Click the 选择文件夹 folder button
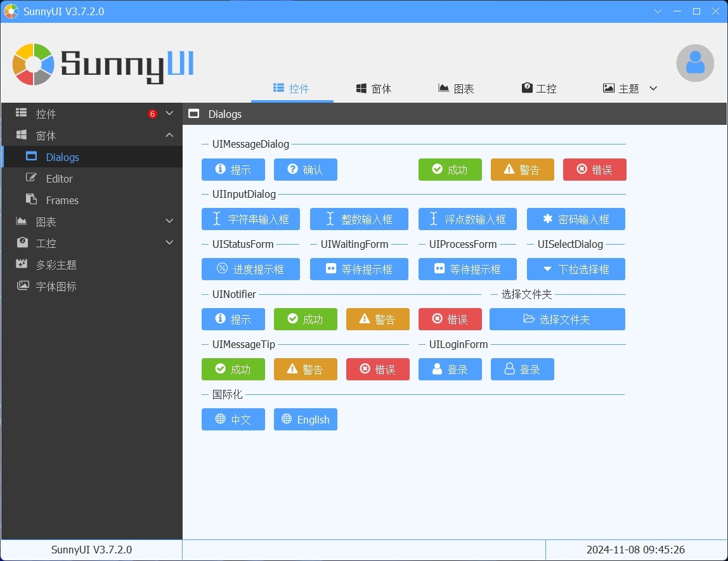728x561 pixels. coord(557,319)
